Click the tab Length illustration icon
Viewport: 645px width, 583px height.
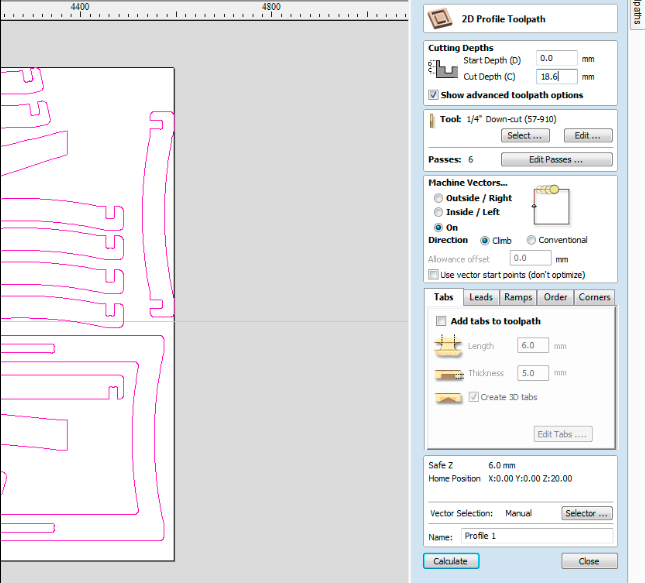[448, 346]
